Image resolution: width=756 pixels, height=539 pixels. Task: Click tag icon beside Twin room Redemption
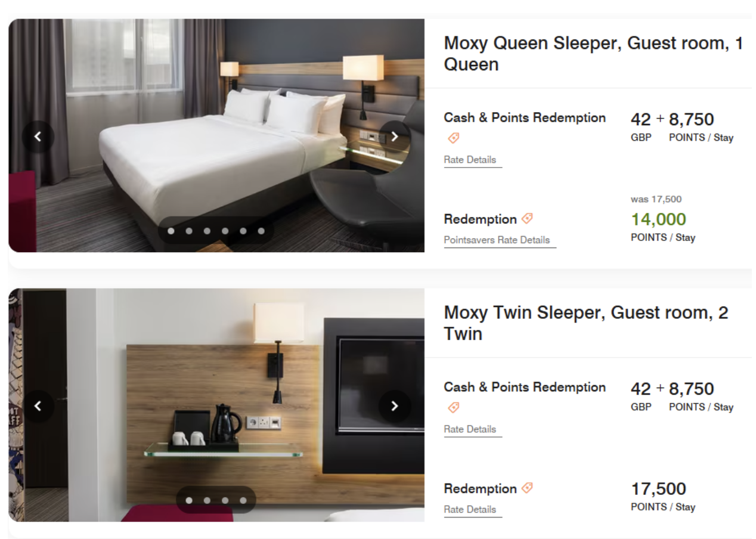point(527,488)
